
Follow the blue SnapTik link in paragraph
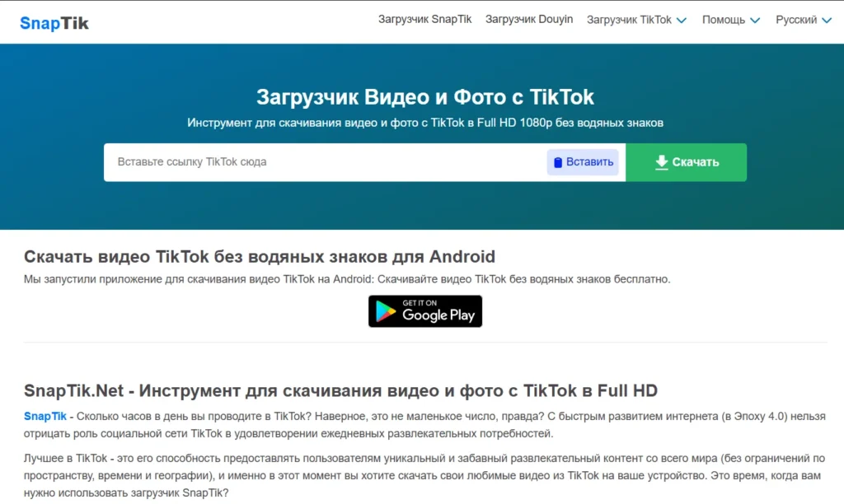[45, 416]
